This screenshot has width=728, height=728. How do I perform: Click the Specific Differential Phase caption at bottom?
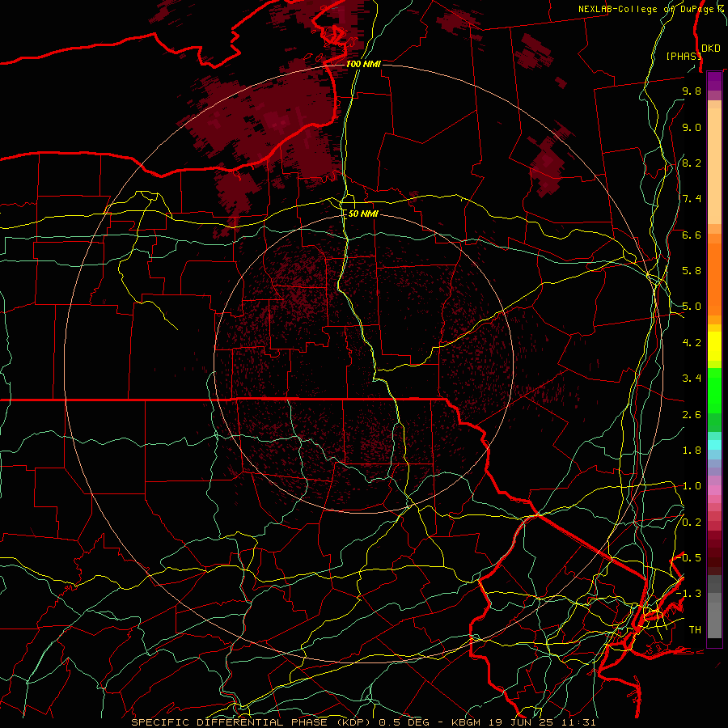click(x=363, y=722)
